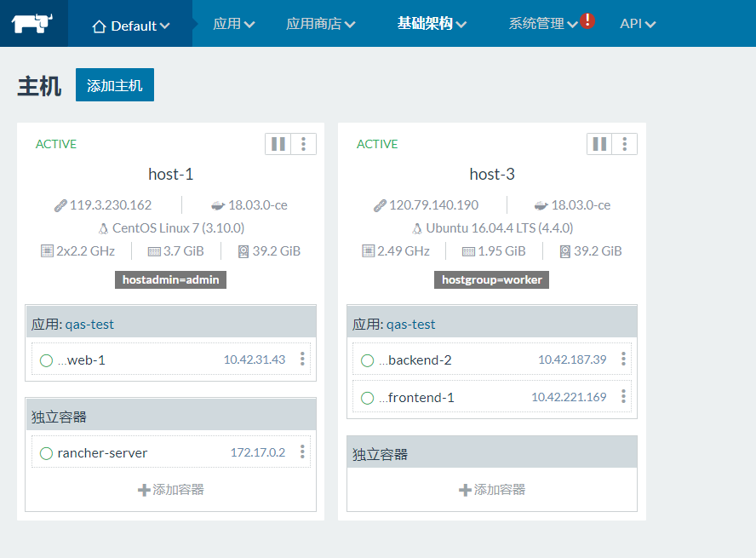
Task: Open the host-1 title link
Action: 170,174
